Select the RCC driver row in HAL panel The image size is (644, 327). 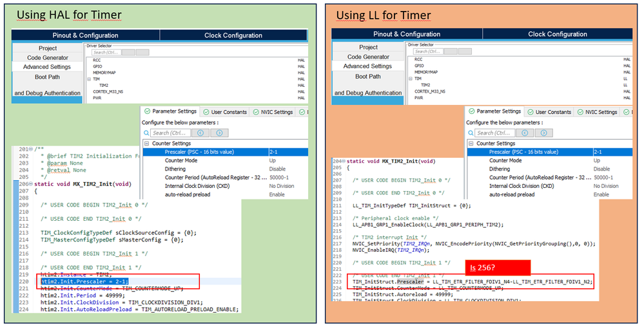197,61
